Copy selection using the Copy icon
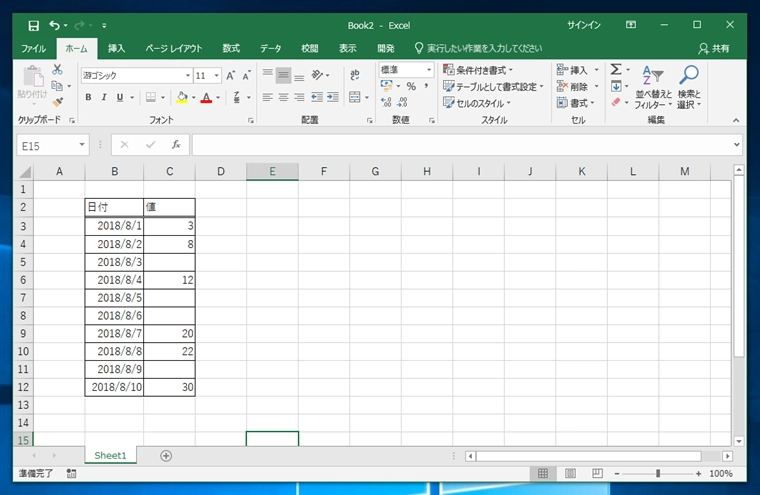 pos(57,86)
